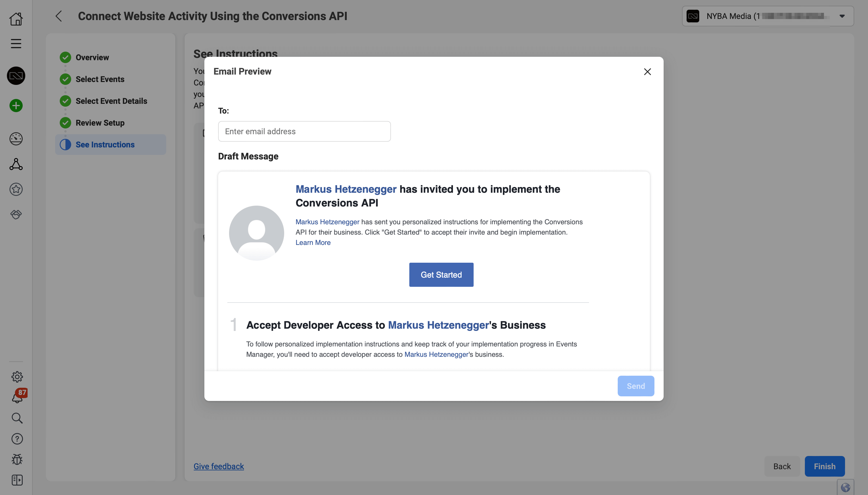This screenshot has height=495, width=868.
Task: Click Markus Hetzenegger link in step 1 heading
Action: (438, 325)
